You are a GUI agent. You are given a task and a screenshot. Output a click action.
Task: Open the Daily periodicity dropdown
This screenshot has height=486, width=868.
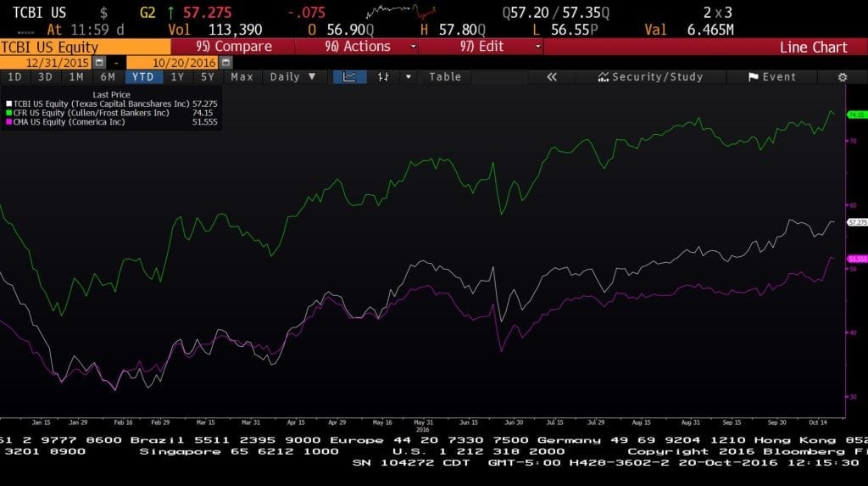tap(292, 77)
